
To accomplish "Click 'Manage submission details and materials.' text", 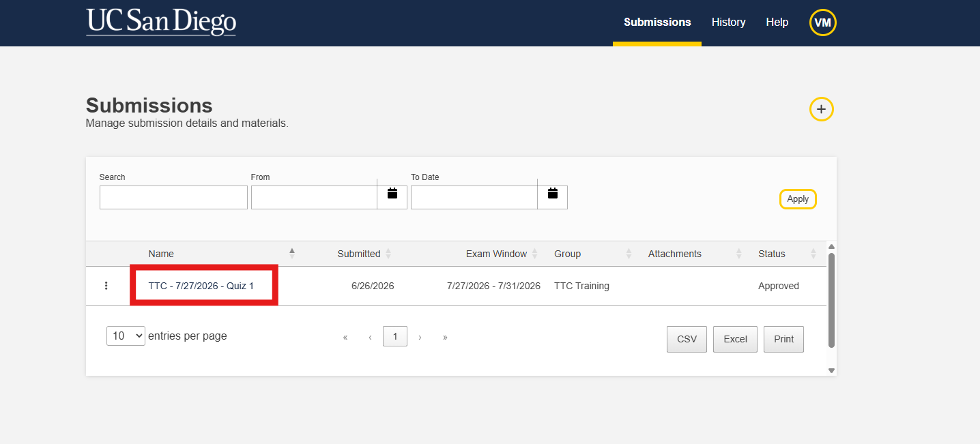I will (x=187, y=123).
